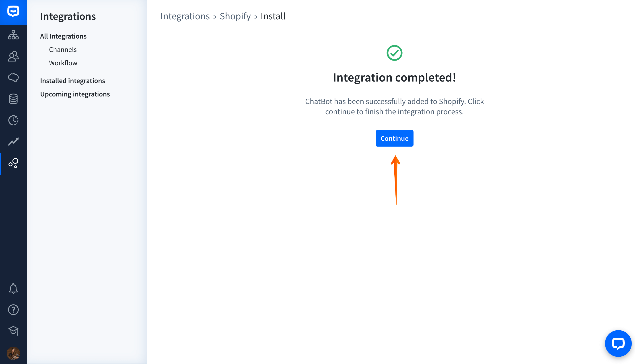The image size is (642, 364).
Task: Open the Users icon in sidebar
Action: pyautogui.click(x=13, y=56)
